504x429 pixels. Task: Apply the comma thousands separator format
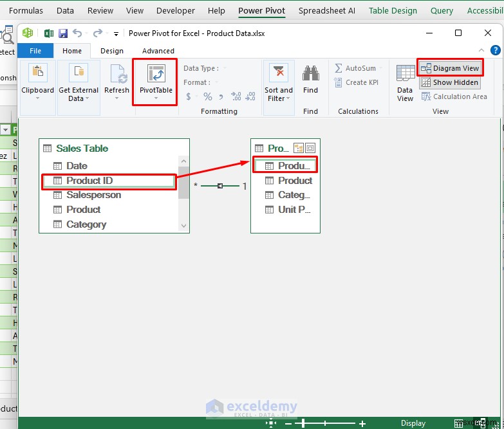(221, 96)
